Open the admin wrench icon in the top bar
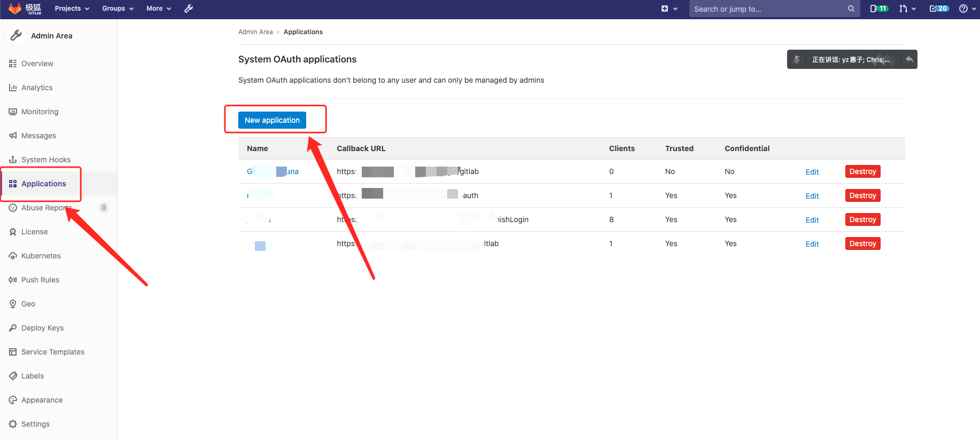This screenshot has width=980, height=440. coord(189,9)
